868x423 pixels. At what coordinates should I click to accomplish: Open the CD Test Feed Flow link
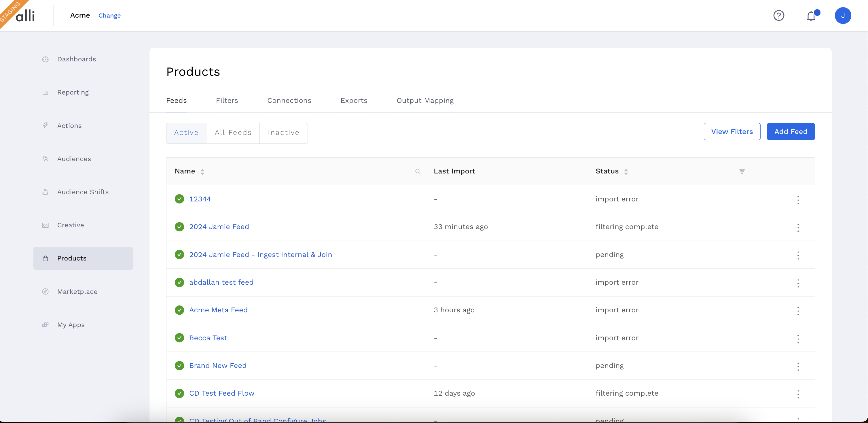click(222, 393)
